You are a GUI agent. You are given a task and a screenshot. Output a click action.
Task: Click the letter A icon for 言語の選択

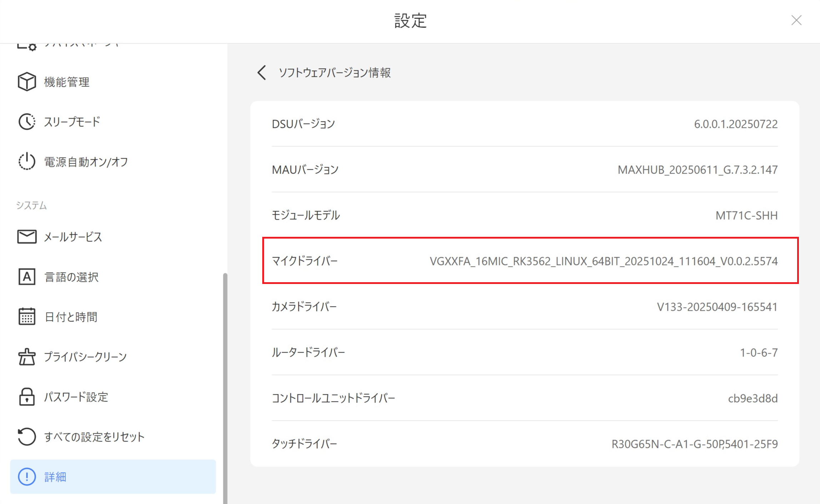point(27,277)
